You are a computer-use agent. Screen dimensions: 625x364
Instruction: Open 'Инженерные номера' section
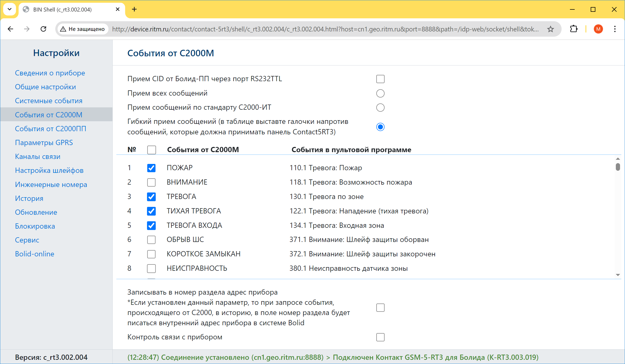point(51,184)
